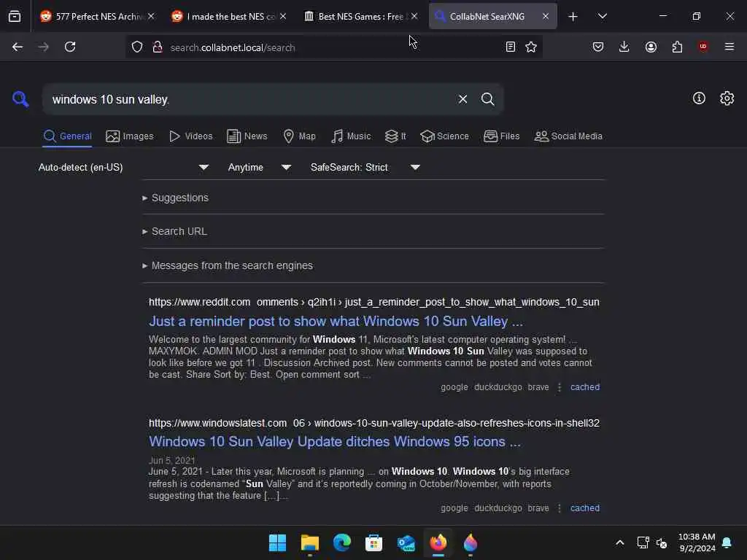Open network status tray icon

(643, 542)
